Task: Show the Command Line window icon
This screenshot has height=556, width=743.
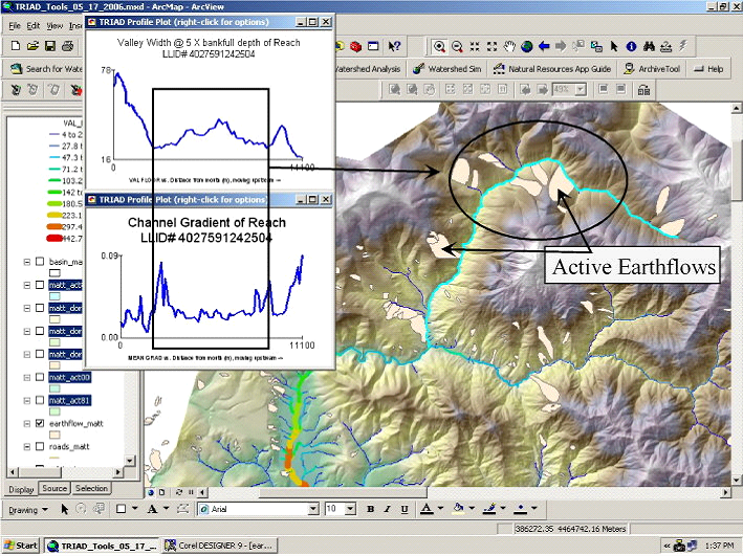Action: pos(374,46)
